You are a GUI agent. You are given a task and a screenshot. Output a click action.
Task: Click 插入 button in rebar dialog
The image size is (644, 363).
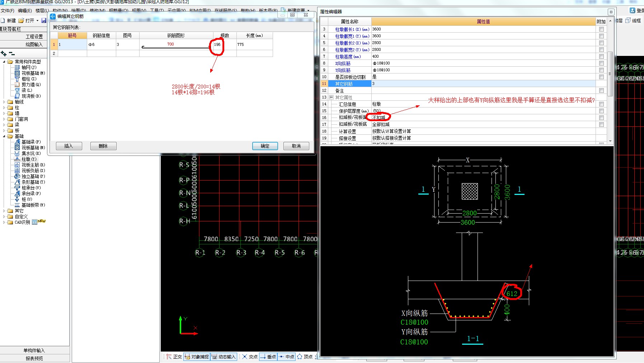[69, 146]
